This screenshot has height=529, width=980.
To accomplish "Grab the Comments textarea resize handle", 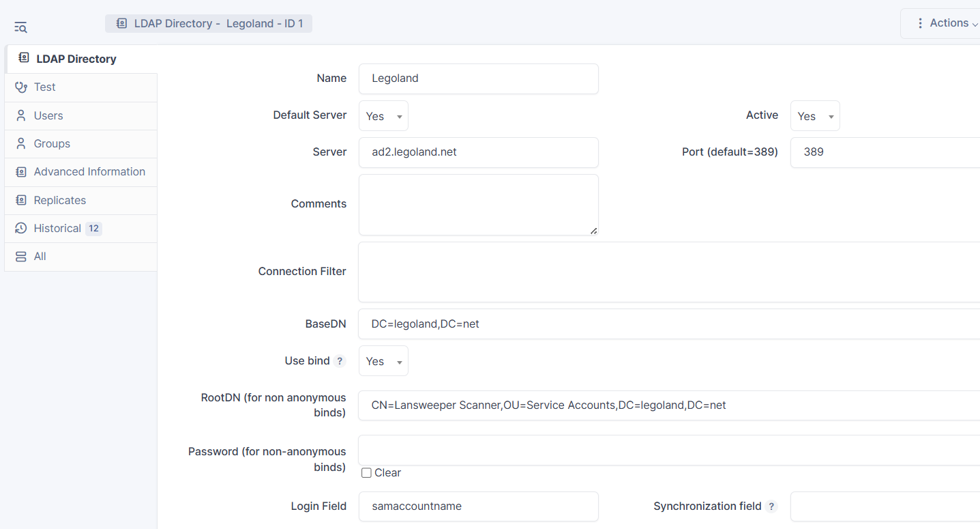I will click(593, 231).
